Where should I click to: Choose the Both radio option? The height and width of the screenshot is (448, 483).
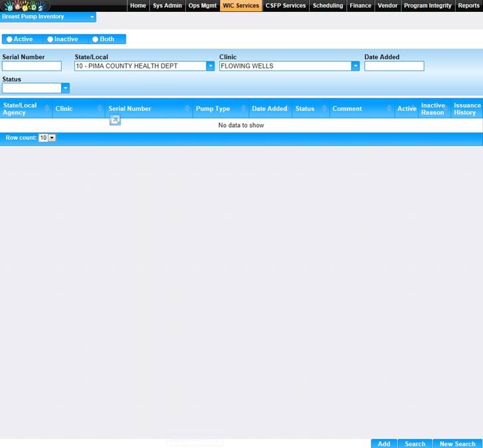[95, 39]
